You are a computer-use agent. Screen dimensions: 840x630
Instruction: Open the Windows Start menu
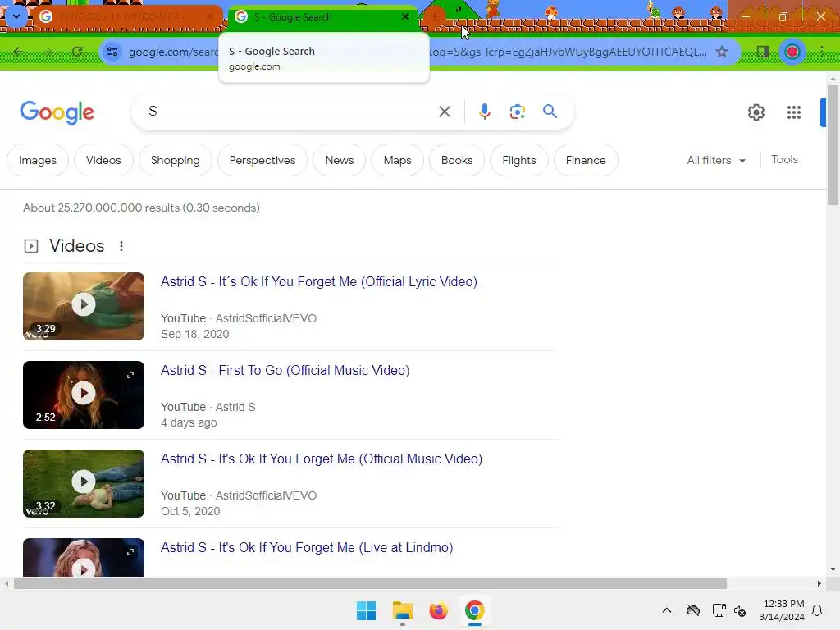point(367,610)
